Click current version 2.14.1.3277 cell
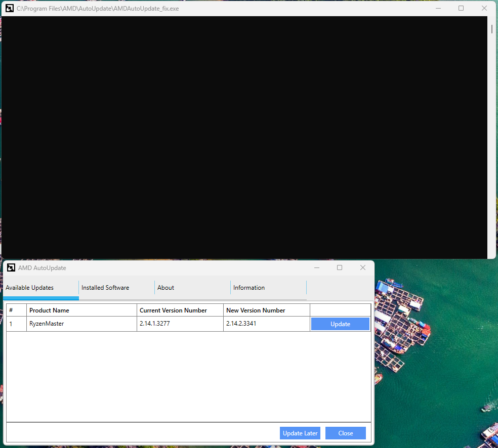The height and width of the screenshot is (448, 498). [x=180, y=324]
